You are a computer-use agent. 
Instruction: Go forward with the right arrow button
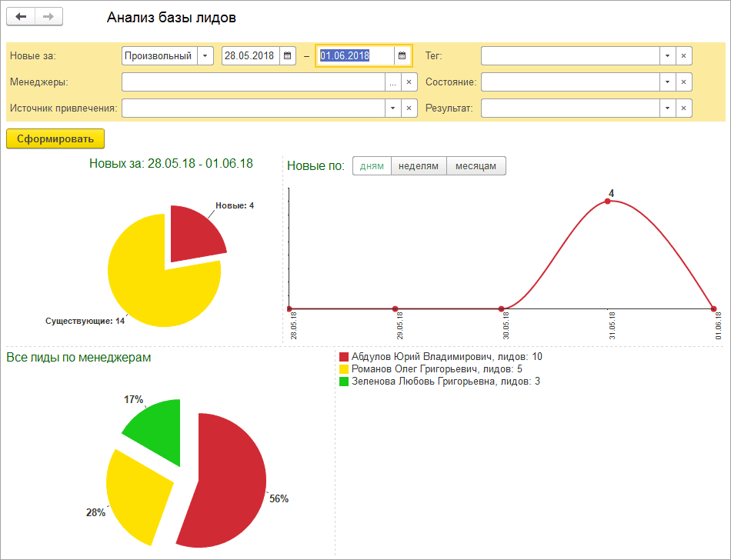point(48,17)
